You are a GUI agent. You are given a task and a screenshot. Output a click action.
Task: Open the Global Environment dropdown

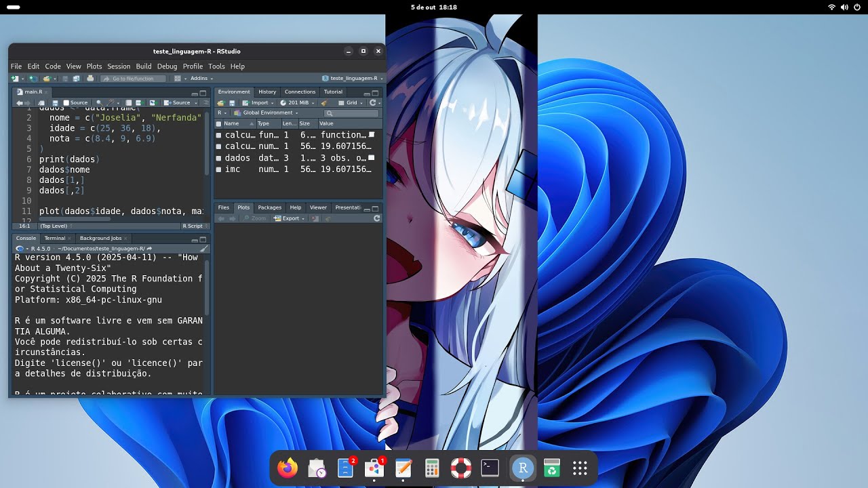coord(265,113)
